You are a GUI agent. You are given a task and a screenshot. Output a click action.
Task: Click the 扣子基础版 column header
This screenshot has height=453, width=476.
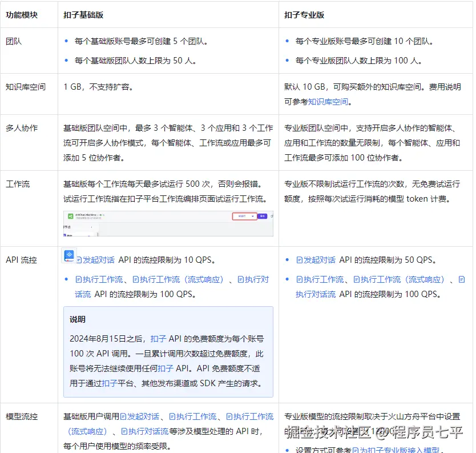[83, 15]
